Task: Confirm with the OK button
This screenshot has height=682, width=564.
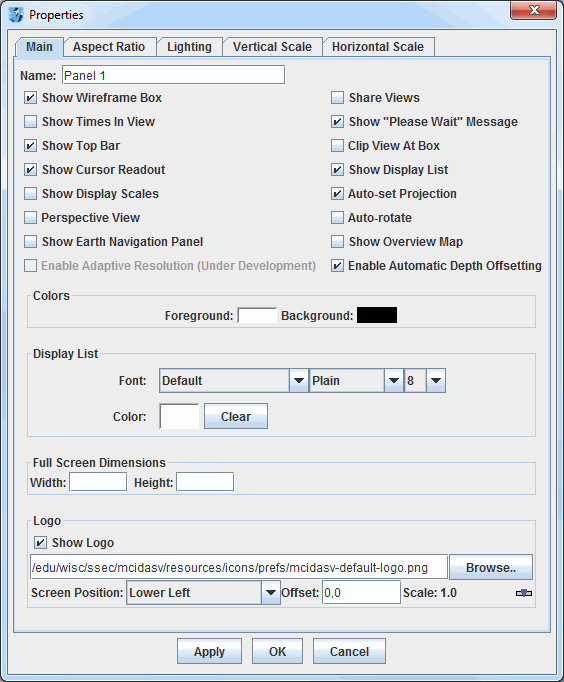Action: tap(277, 651)
